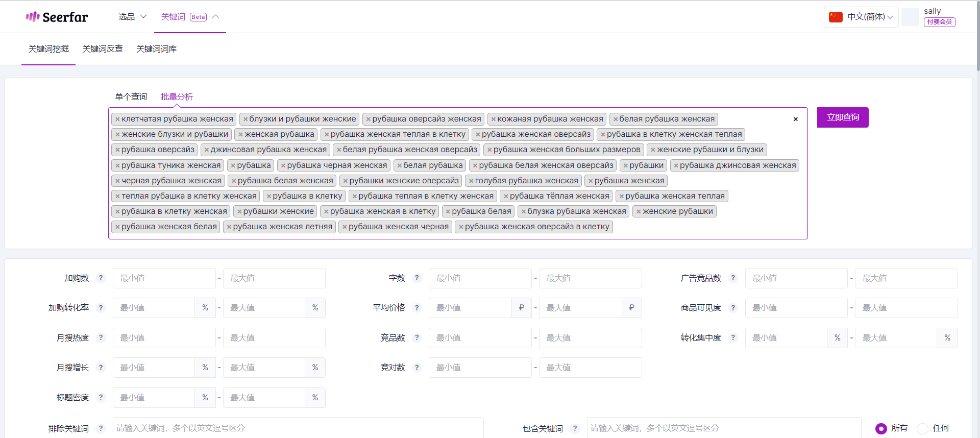This screenshot has height=438, width=980.
Task: Clear all keywords with the black X
Action: (x=796, y=119)
